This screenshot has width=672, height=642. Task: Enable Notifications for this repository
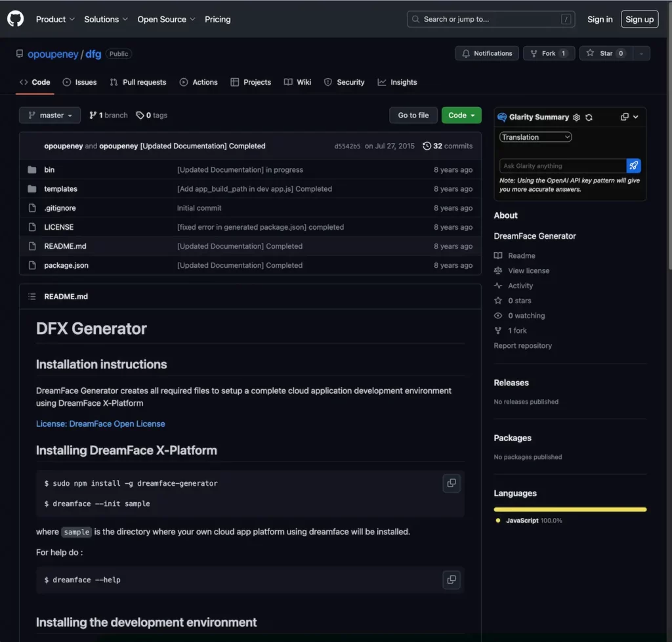point(487,53)
